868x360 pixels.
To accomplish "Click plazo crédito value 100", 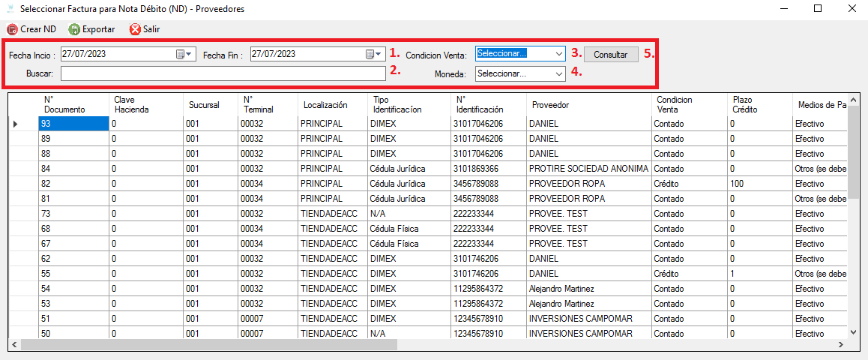I will (759, 183).
